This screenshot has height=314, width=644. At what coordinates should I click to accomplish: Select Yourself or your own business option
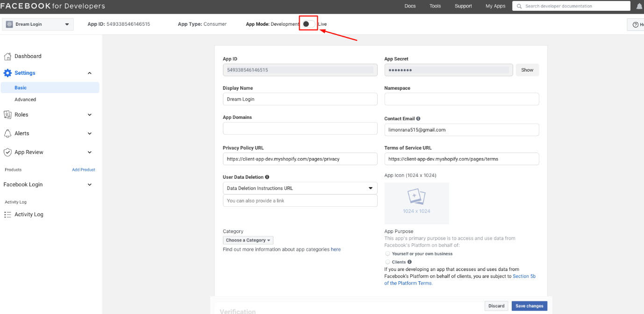coord(387,254)
